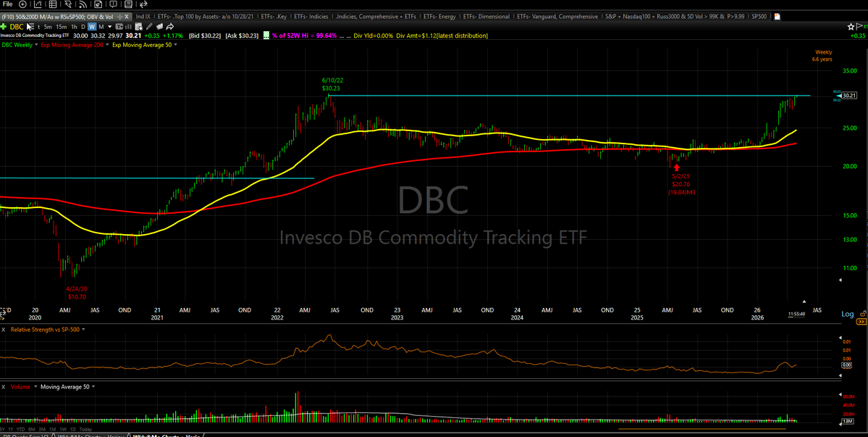Select the Weekly 'W' time frame
868x437 pixels.
tap(92, 27)
